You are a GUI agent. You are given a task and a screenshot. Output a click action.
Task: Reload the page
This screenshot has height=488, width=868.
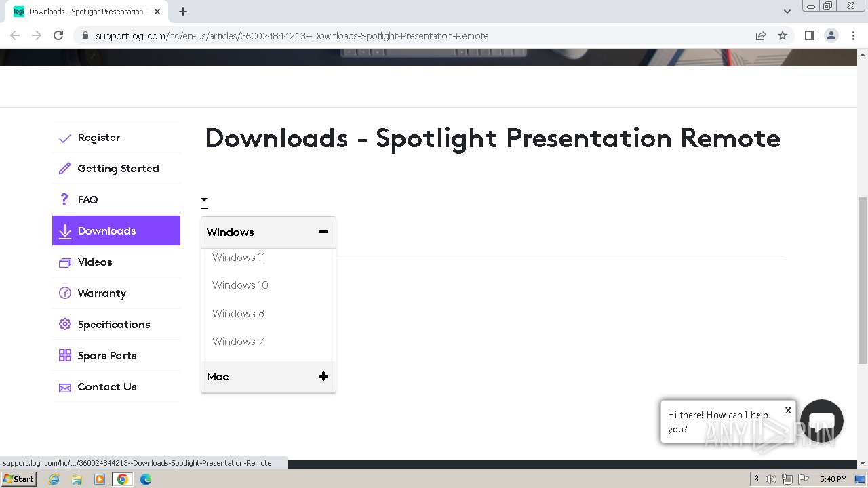pyautogui.click(x=58, y=35)
